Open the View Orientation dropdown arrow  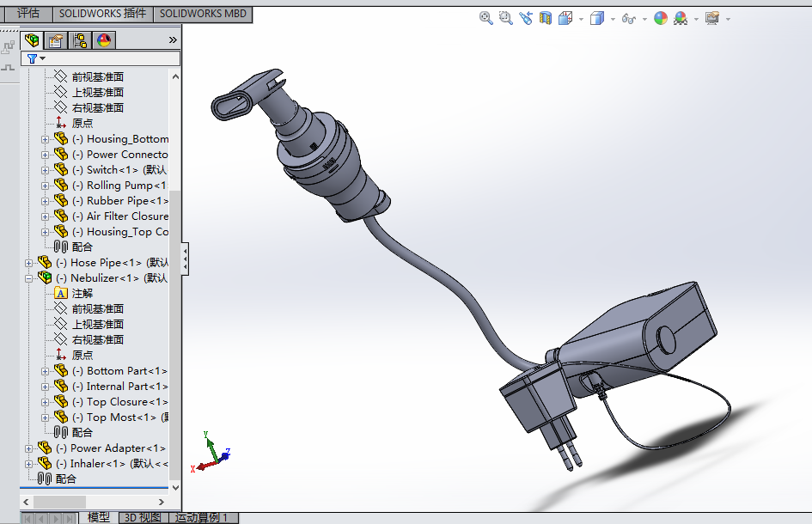[581, 19]
